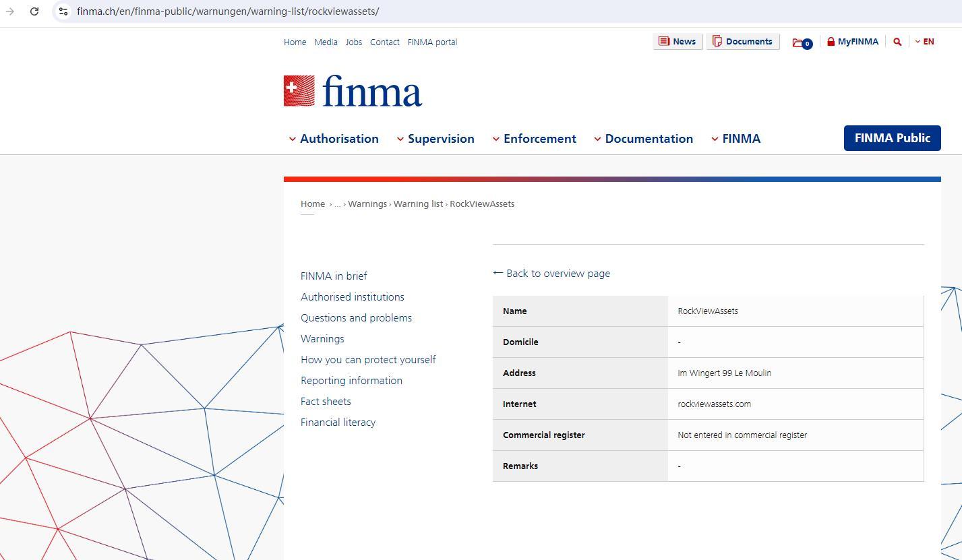The width and height of the screenshot is (962, 560).
Task: Click the site information icon in address bar
Action: point(63,11)
